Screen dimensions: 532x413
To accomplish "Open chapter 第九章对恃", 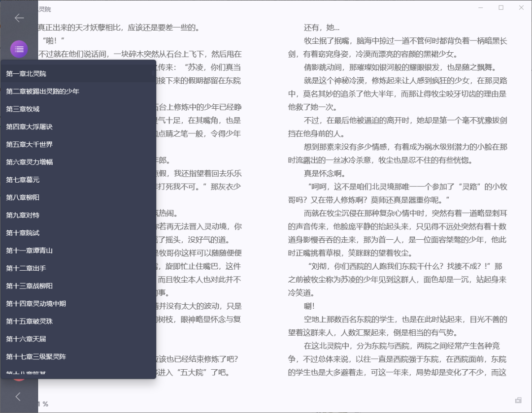I will pos(78,215).
